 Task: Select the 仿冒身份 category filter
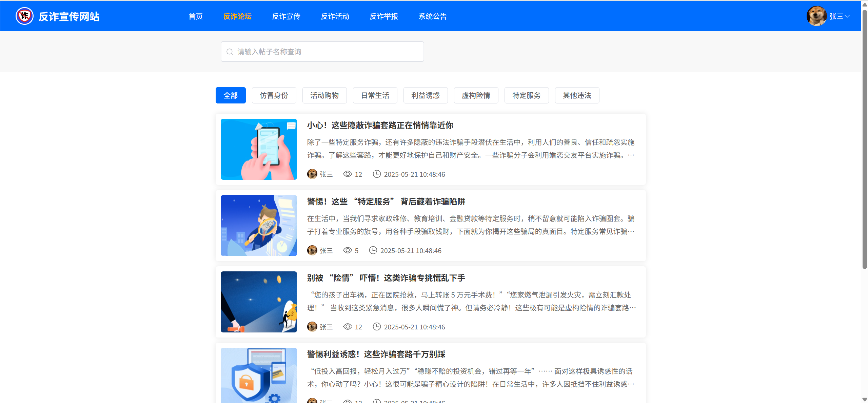pyautogui.click(x=274, y=95)
